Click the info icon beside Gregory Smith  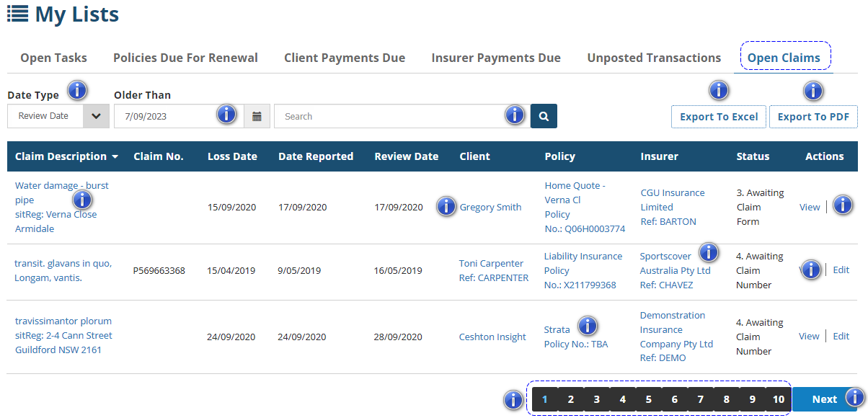447,207
